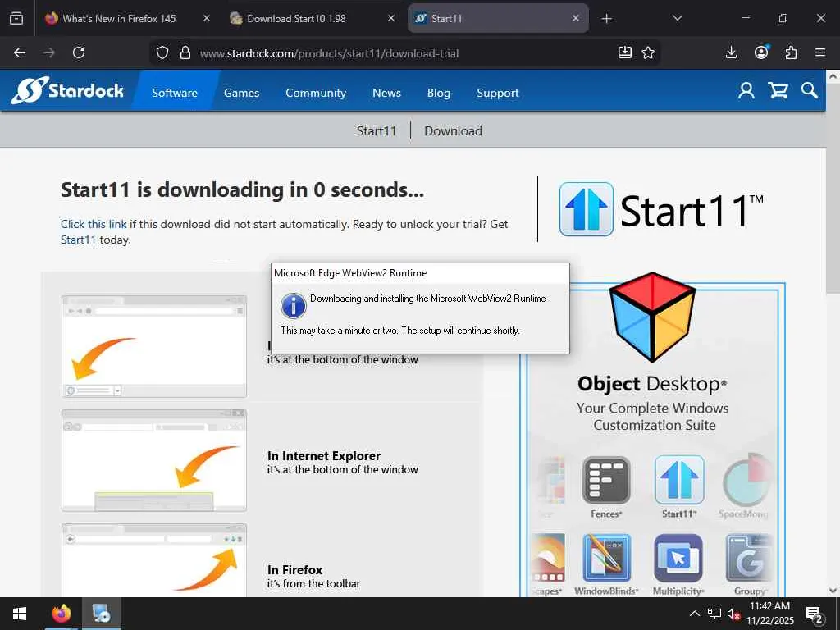Screen dimensions: 840x630
Task: List all tabs with chevron button
Action: click(x=678, y=18)
